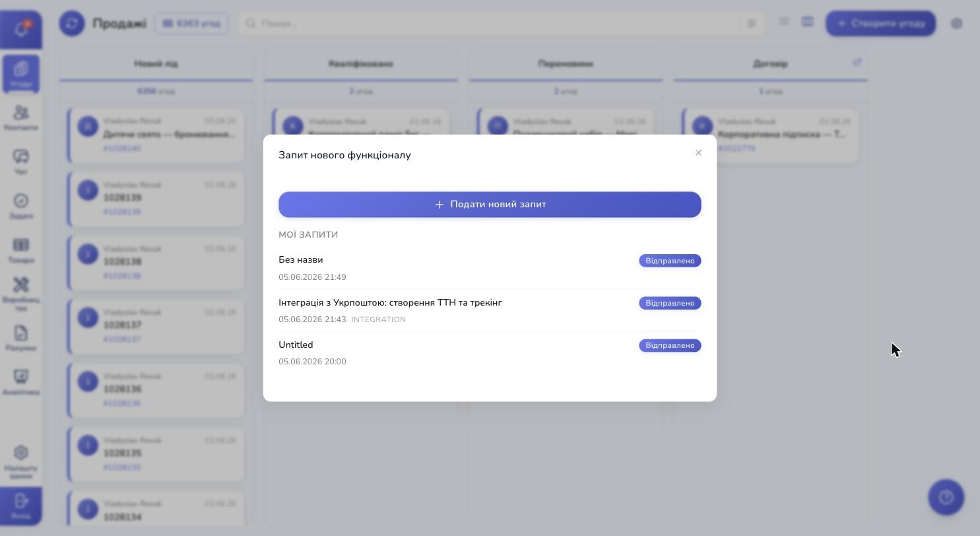Click the 'Подати новий запит' button
This screenshot has width=980, height=536.
tap(490, 205)
